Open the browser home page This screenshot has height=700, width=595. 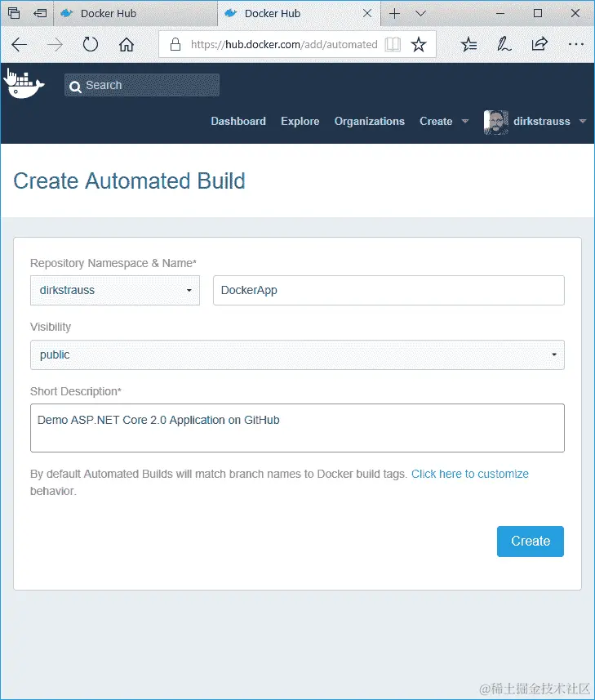click(x=127, y=44)
